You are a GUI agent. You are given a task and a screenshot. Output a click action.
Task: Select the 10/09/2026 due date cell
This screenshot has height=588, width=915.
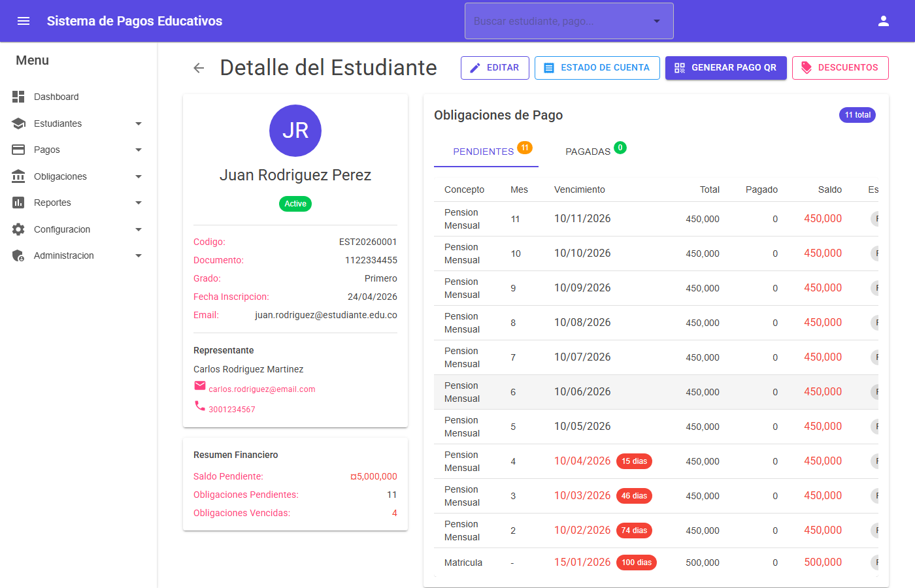click(x=582, y=288)
